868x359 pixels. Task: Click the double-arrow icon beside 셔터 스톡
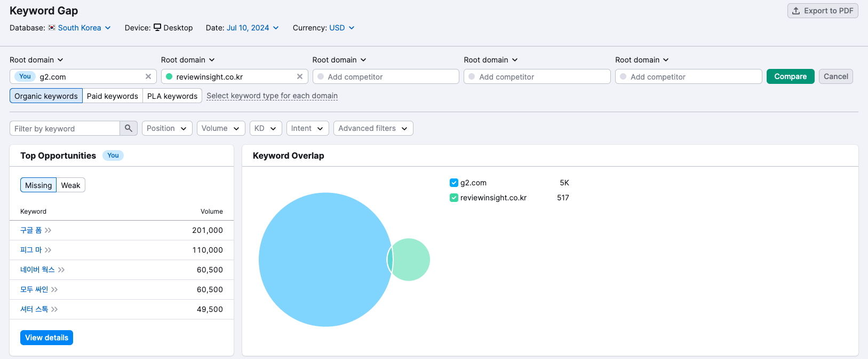(x=54, y=309)
